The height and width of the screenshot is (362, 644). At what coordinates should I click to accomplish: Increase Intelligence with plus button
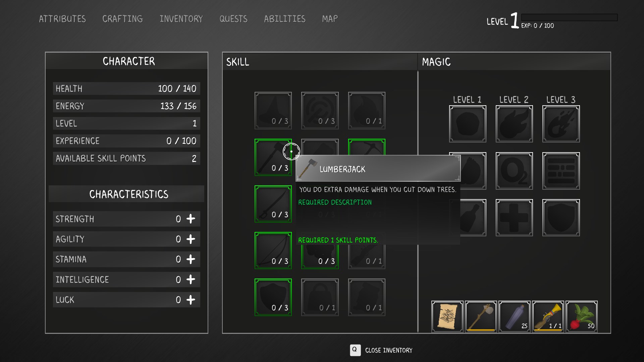coord(191,280)
